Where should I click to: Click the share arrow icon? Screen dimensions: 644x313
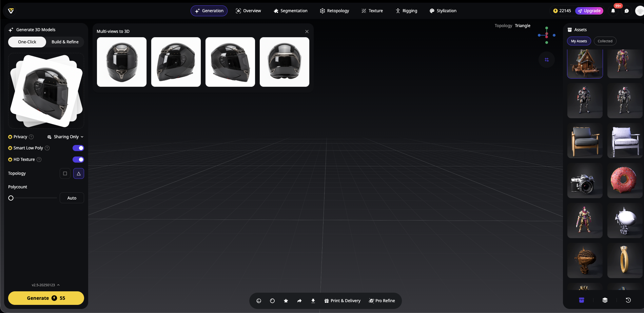point(299,301)
